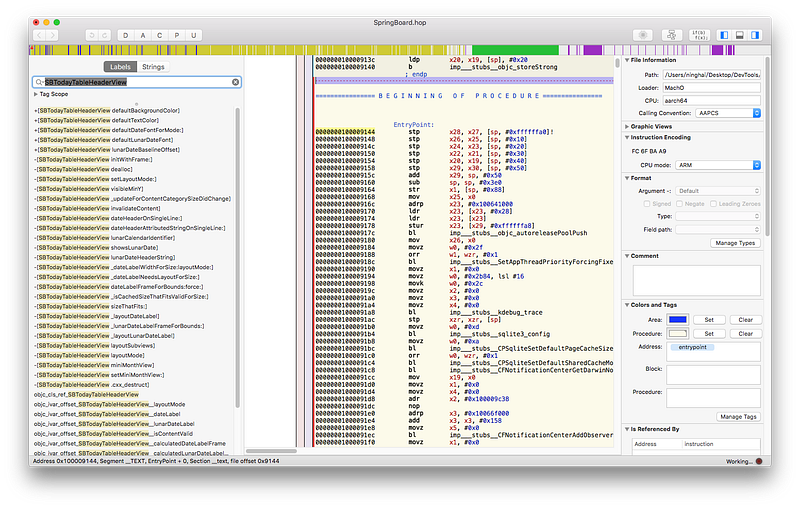Screen dimensions: 800x508
Task: Toggle the bottom panel icon
Action: pos(739,35)
